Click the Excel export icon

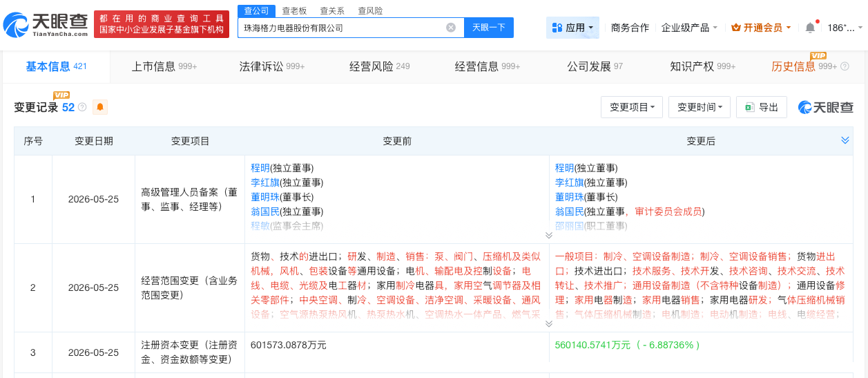click(749, 107)
